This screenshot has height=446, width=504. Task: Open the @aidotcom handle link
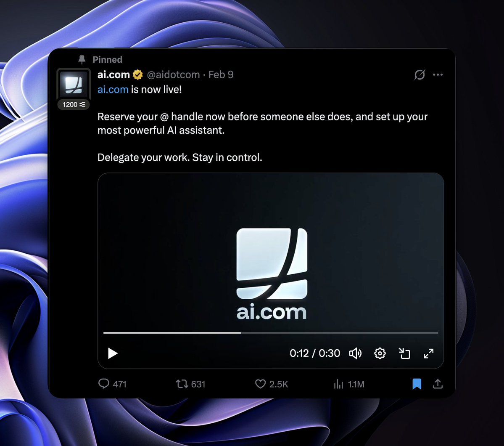[173, 74]
